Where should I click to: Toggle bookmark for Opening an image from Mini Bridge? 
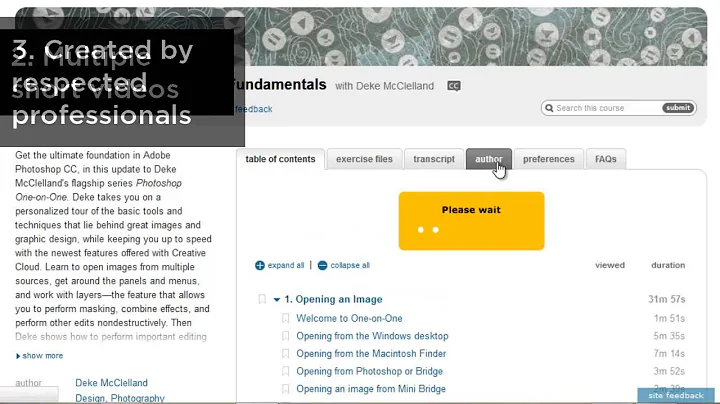click(285, 389)
